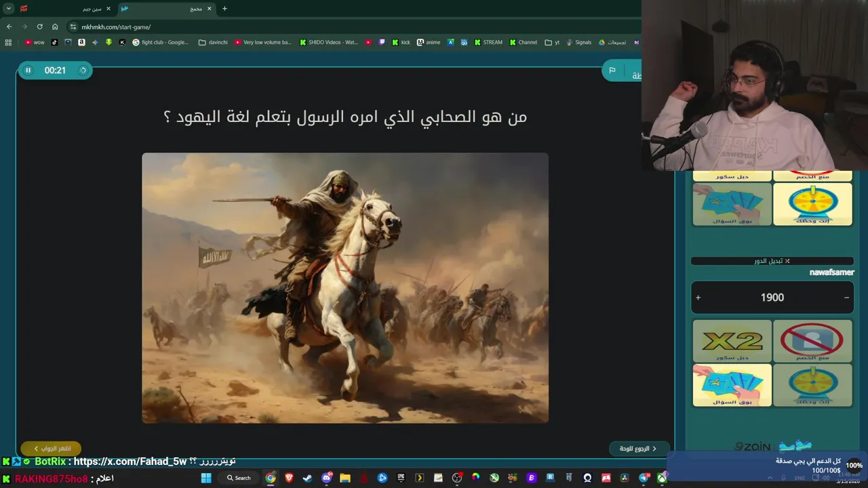Click the 1900 score value
868x488 pixels.
coord(772,298)
